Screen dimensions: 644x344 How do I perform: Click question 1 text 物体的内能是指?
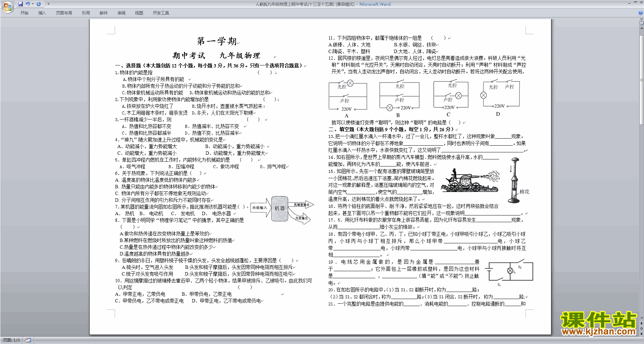click(136, 72)
